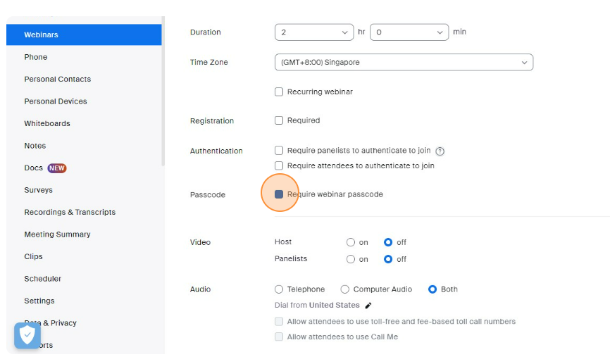Check Require attendees to authenticate to join
Viewport: 610px width, 364px height.
click(279, 166)
